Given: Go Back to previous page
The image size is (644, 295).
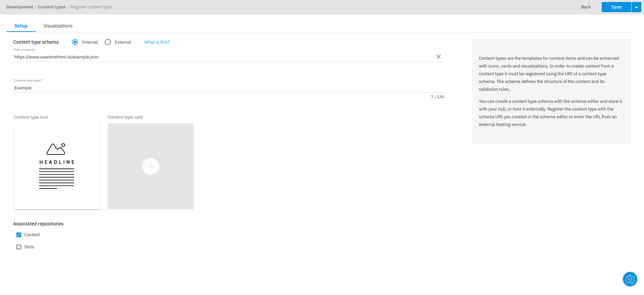Looking at the screenshot, I should (586, 7).
